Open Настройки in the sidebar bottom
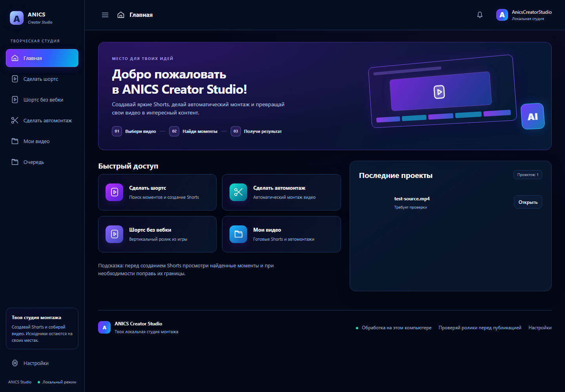The height and width of the screenshot is (392, 565). (42, 363)
